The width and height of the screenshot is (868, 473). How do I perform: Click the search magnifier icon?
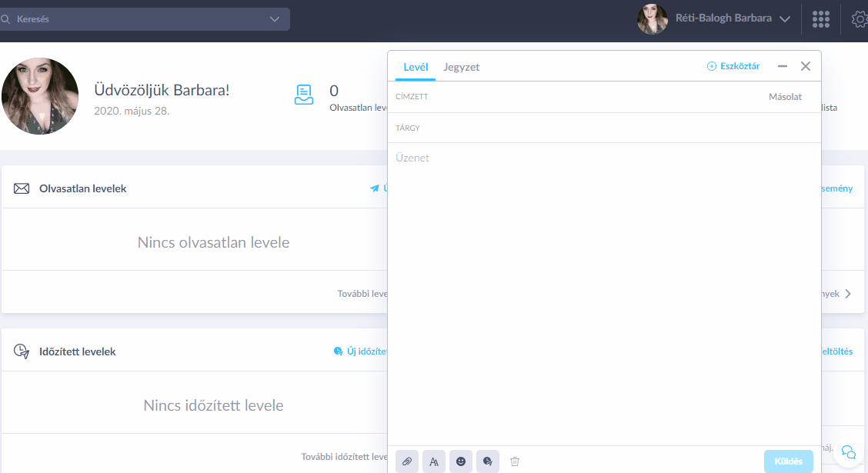pyautogui.click(x=5, y=19)
